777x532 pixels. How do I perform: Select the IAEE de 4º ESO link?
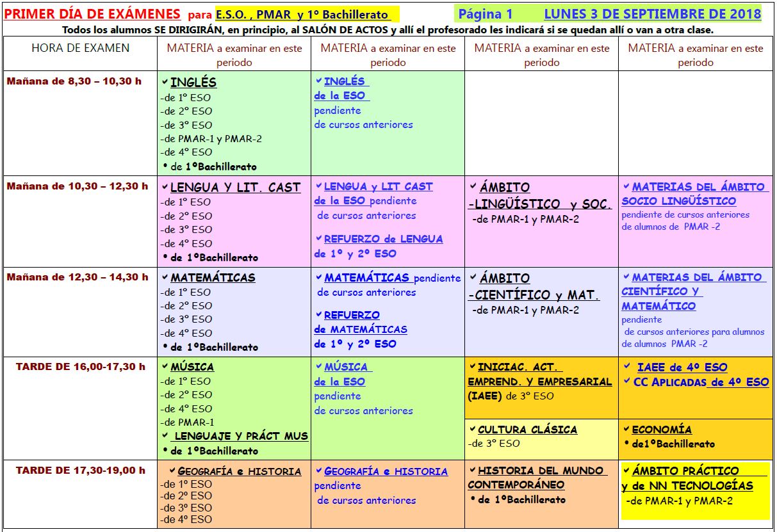[682, 367]
